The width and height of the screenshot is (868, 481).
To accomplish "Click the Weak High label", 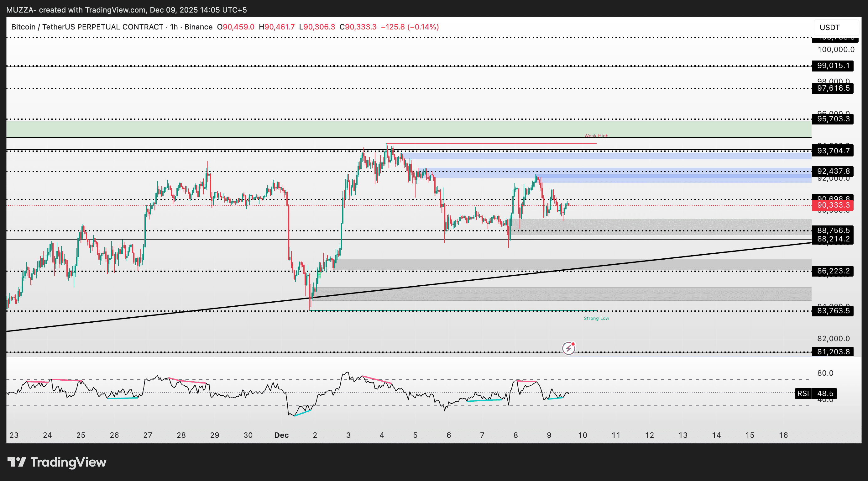I will coord(596,136).
